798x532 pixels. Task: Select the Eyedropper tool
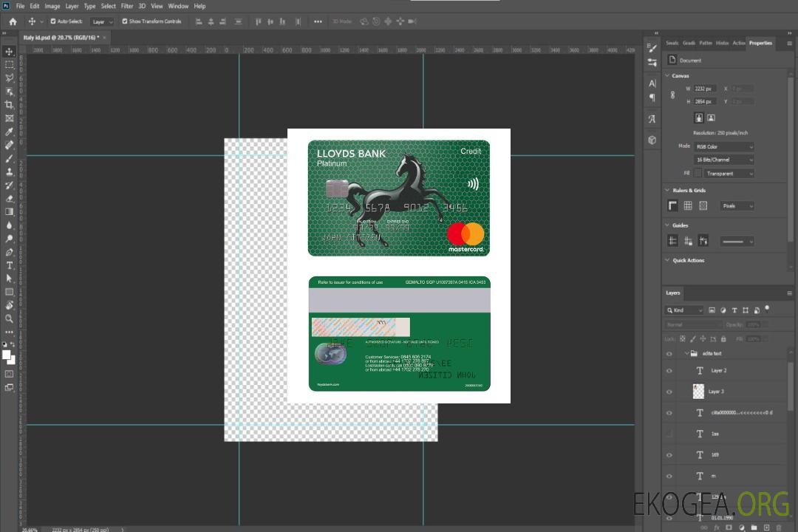click(9, 132)
